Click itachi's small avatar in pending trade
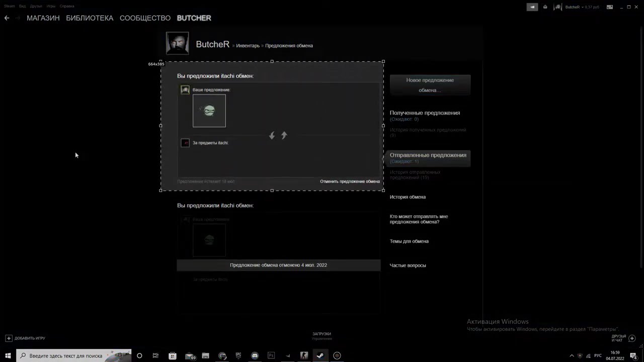Viewport: 644px width, 362px height. click(x=185, y=143)
